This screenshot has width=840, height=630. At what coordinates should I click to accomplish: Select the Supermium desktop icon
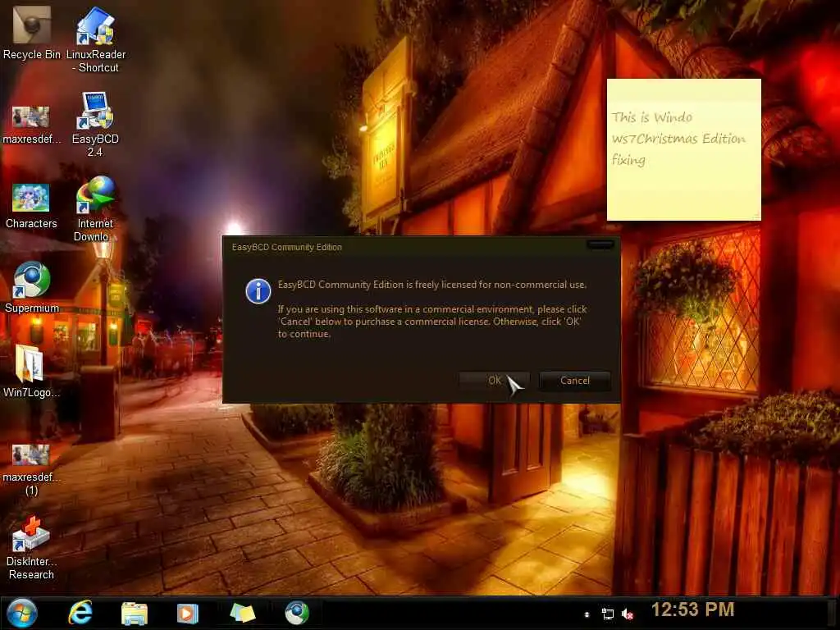point(32,287)
